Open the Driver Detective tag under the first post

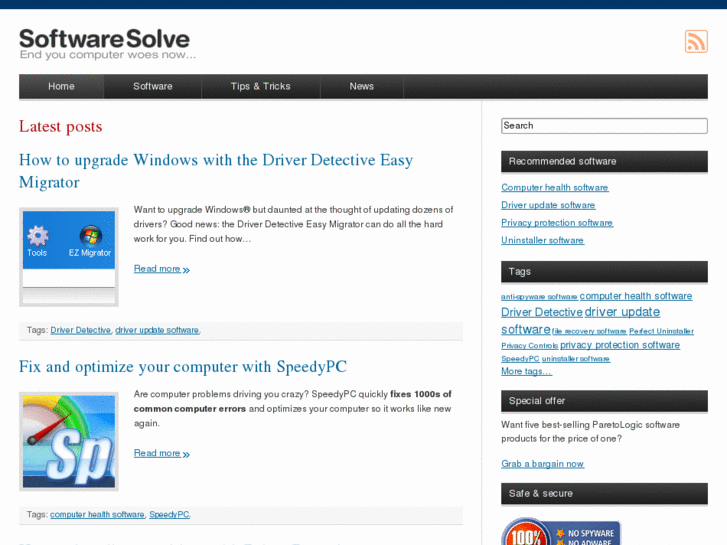coord(81,330)
